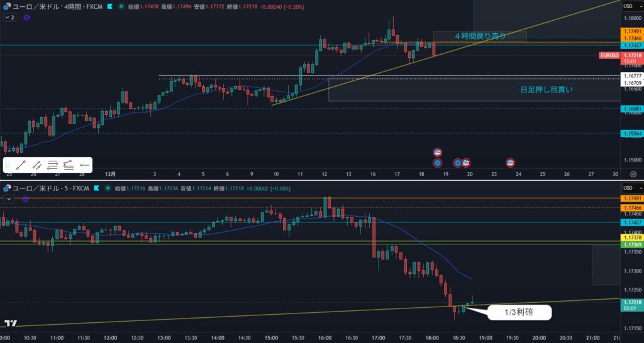Select the horizontal line drawing tool

(x=84, y=165)
